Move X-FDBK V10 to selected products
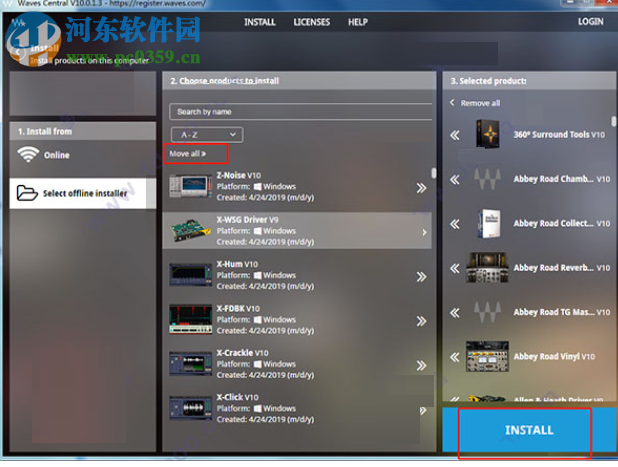Viewport: 618px width, 467px height. [421, 321]
